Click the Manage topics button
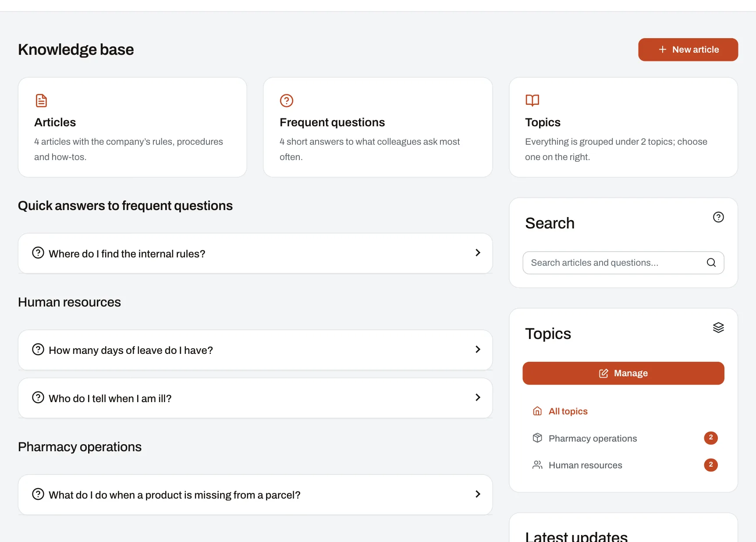 tap(623, 373)
